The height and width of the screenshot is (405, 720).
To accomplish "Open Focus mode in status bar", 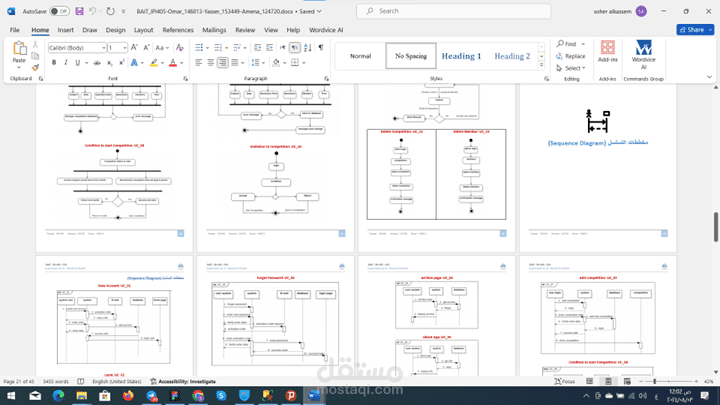I will pyautogui.click(x=564, y=381).
